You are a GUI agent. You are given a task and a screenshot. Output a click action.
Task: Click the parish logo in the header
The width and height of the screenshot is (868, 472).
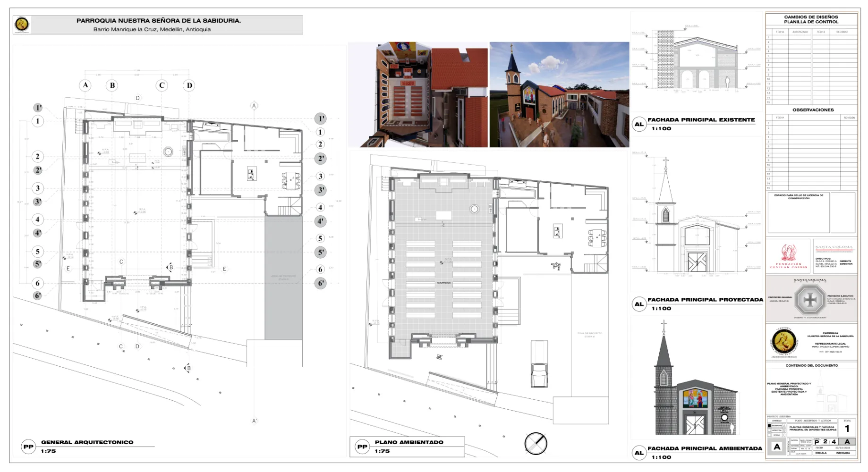(22, 25)
